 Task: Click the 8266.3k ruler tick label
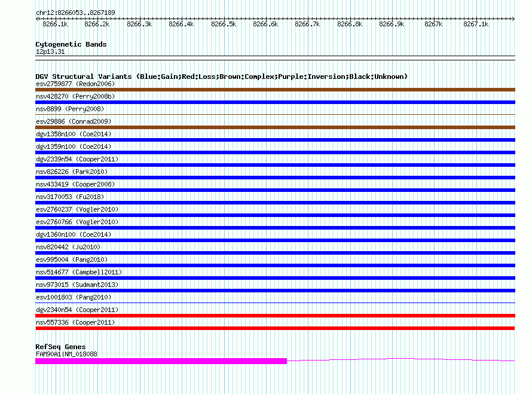coord(139,24)
